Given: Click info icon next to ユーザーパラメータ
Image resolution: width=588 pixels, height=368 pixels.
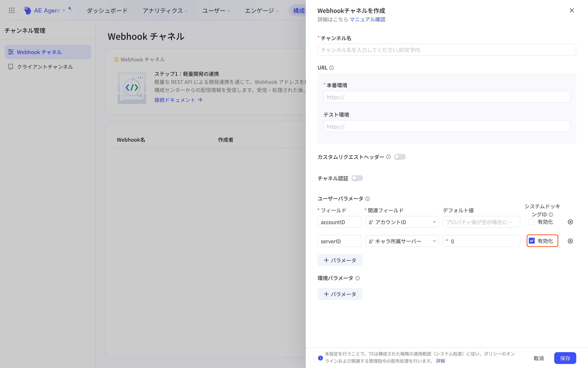Looking at the screenshot, I should (367, 199).
